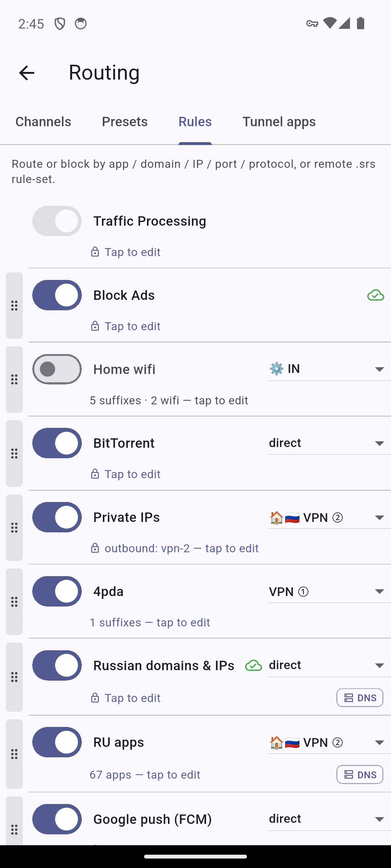This screenshot has width=391, height=868.
Task: Click DNS button under Russian domains
Action: 360,698
